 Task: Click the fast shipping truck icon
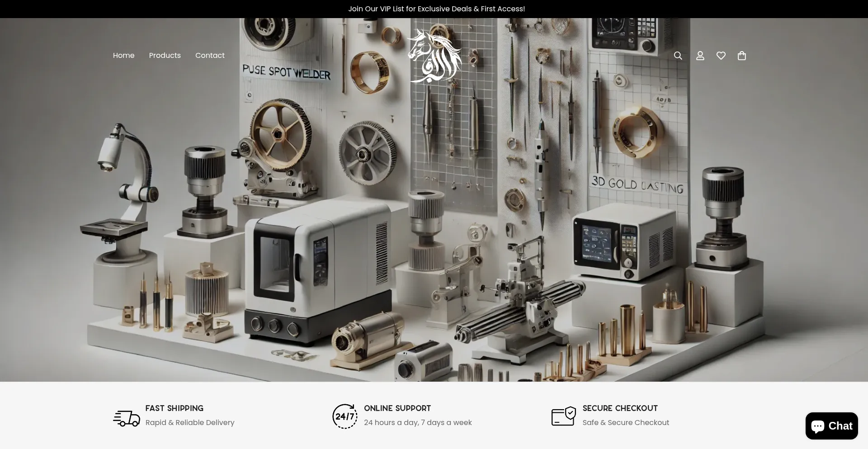click(x=127, y=419)
